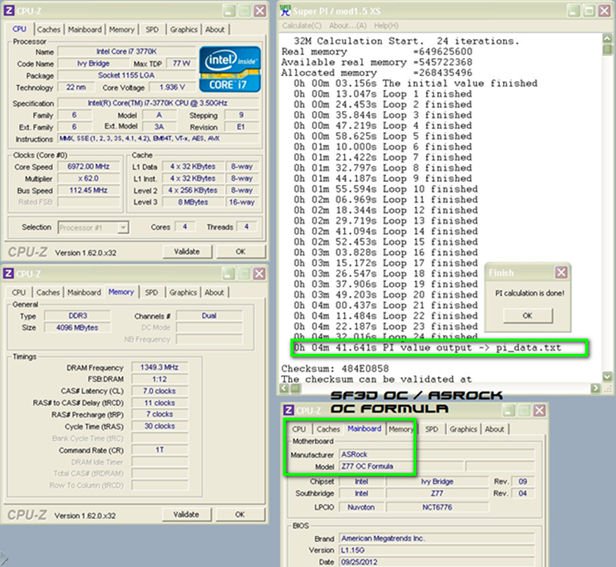Open Graphics tab in the Mainboard CPU-Z window
The image size is (616, 567).
[463, 429]
